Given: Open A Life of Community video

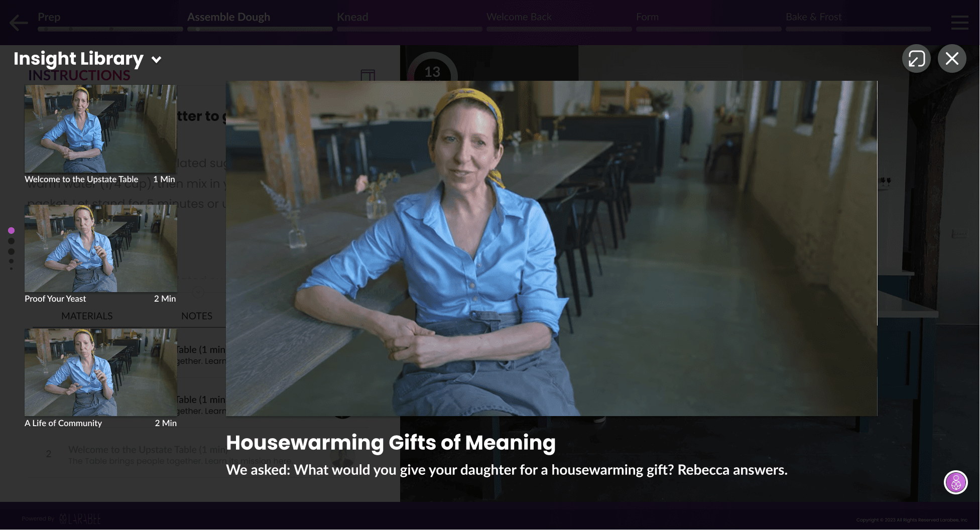Looking at the screenshot, I should 100,372.
